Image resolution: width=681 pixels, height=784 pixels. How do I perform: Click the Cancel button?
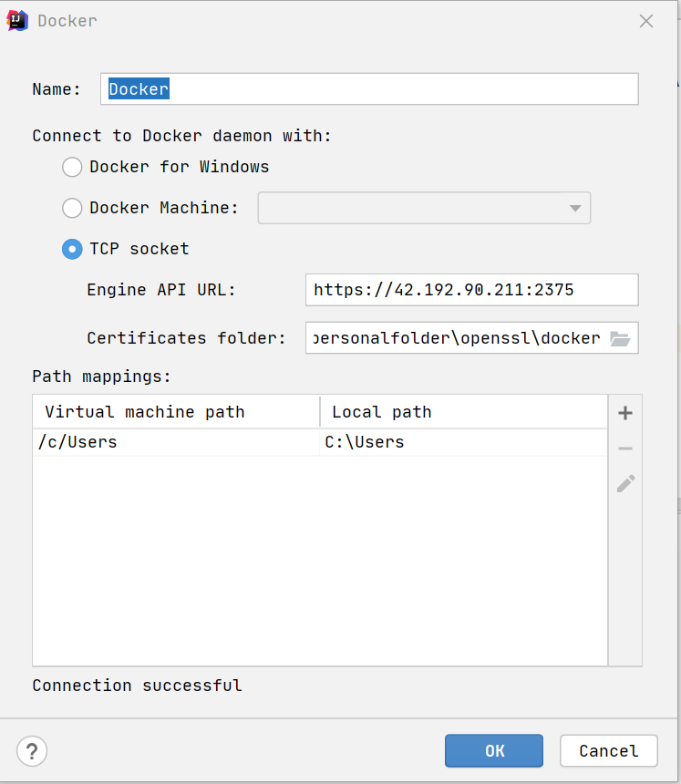[x=608, y=750]
